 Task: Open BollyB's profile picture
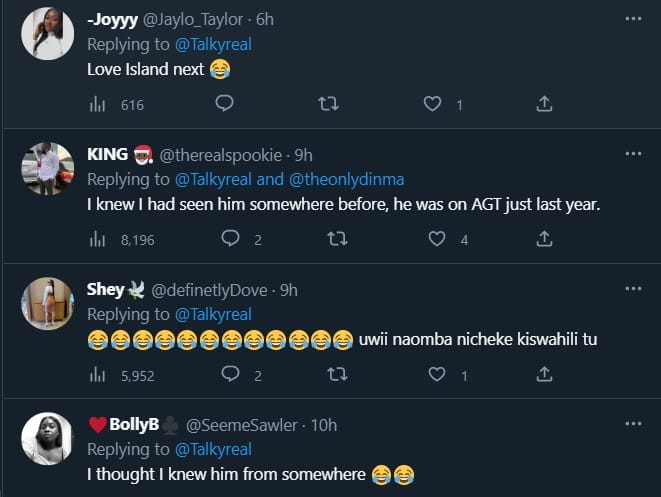[x=47, y=439]
